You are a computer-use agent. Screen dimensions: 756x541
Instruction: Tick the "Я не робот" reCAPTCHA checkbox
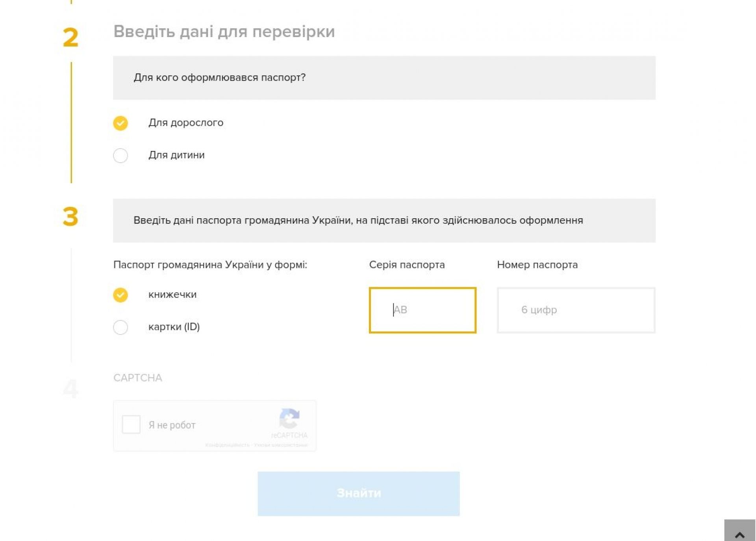click(131, 424)
